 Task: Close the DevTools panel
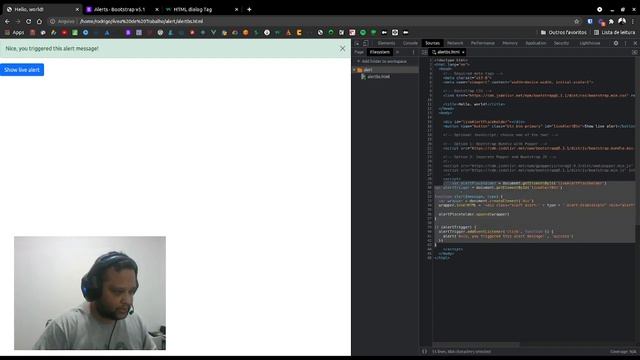[635, 43]
